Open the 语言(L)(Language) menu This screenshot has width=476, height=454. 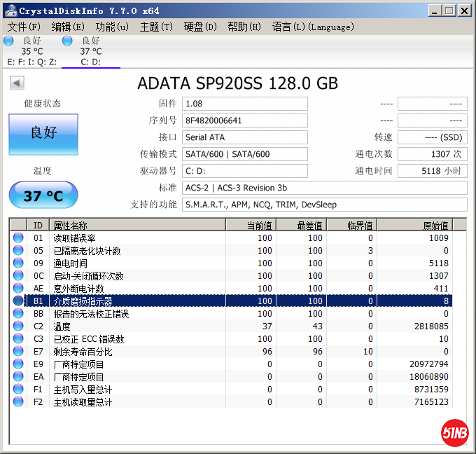312,27
